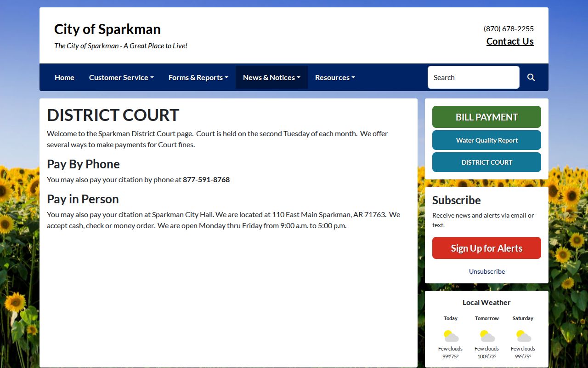Open the Water Quality Report button
Screen dimensions: 588x368
(x=486, y=140)
